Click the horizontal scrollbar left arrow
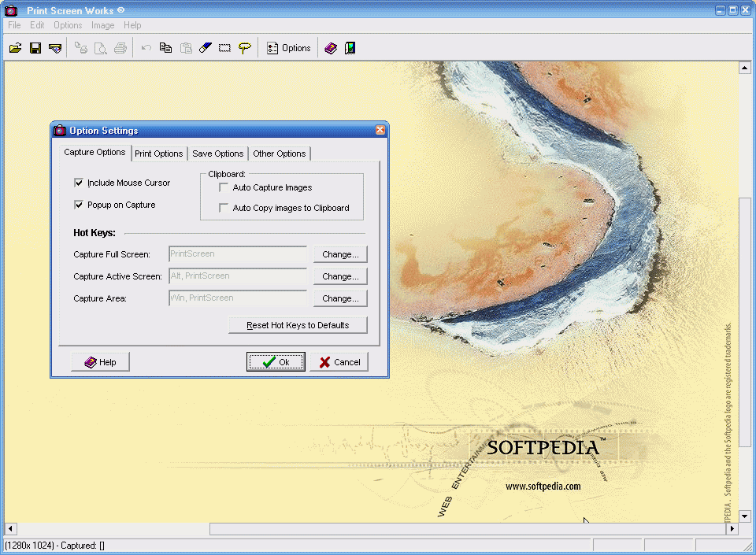756x555 pixels. (x=10, y=528)
